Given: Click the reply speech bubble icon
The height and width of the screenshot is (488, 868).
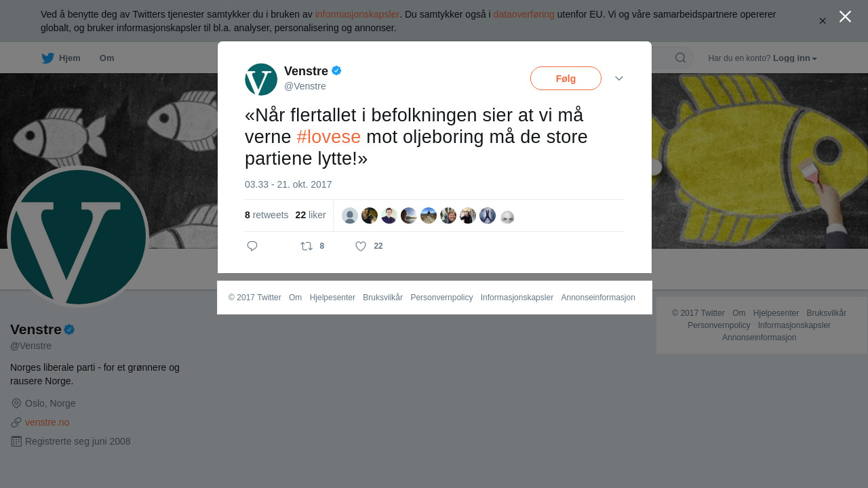Looking at the screenshot, I should (x=252, y=246).
